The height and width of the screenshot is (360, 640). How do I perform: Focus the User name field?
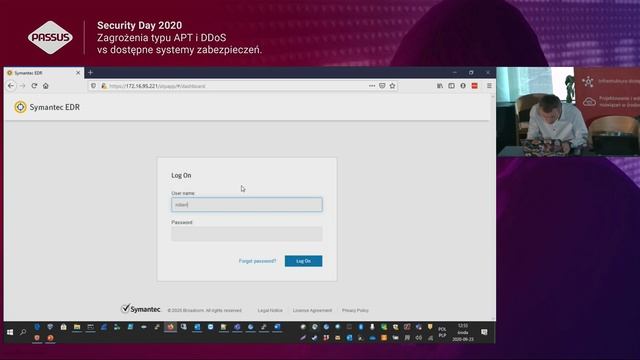click(247, 204)
